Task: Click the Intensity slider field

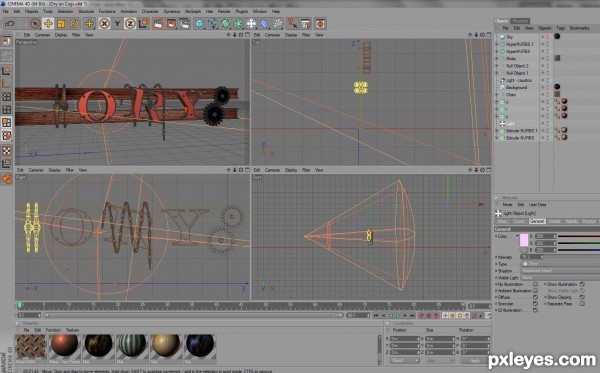Action: pos(532,257)
